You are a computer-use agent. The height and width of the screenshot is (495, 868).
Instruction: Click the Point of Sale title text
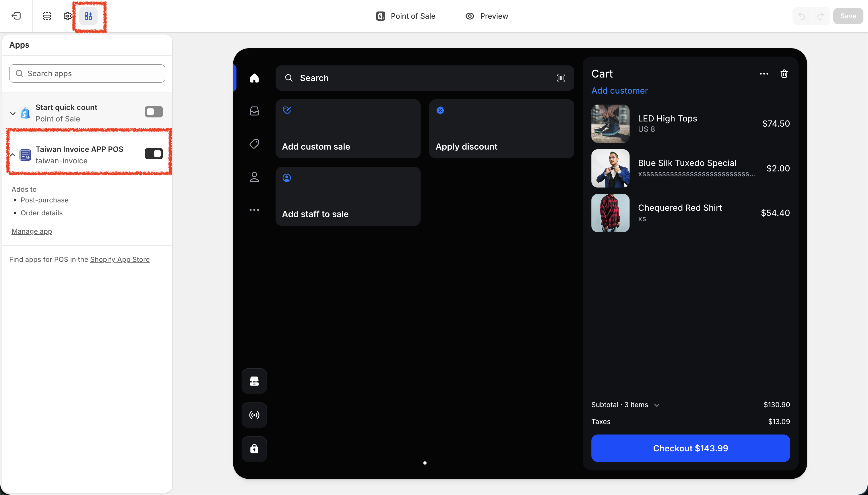(412, 16)
